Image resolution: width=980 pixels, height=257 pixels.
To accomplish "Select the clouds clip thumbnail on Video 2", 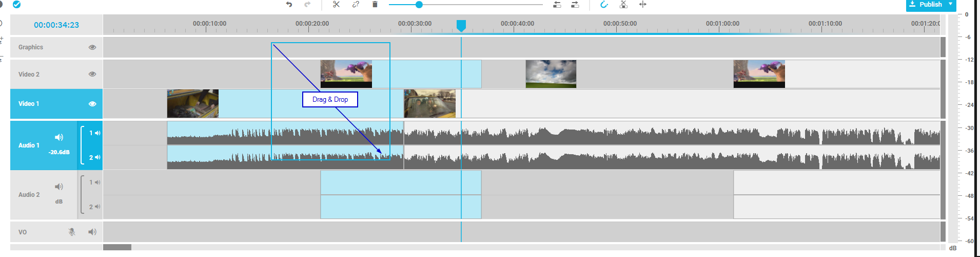I will pos(551,74).
